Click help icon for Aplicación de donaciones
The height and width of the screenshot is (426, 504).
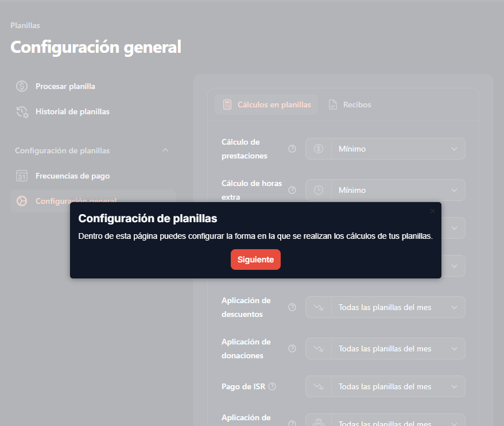292,348
